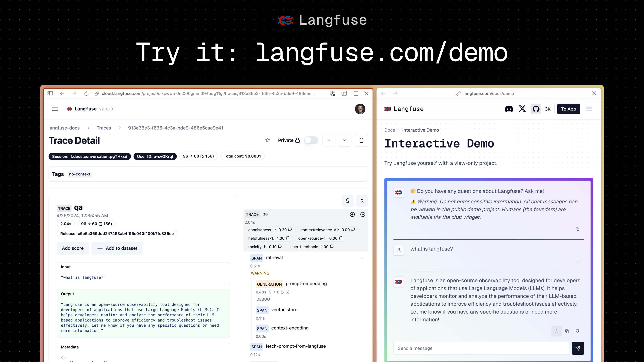Image resolution: width=644 pixels, height=362 pixels.
Task: Copy the chatbot answer text
Action: [x=567, y=331]
